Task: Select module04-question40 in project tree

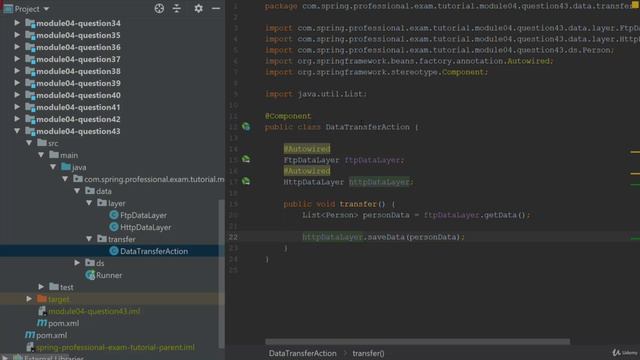Action: tap(78, 95)
